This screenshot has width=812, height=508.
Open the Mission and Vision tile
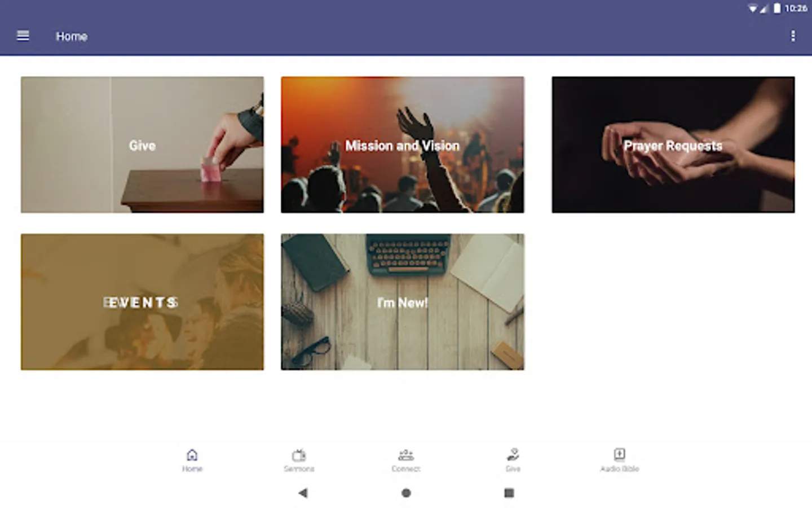click(x=403, y=145)
